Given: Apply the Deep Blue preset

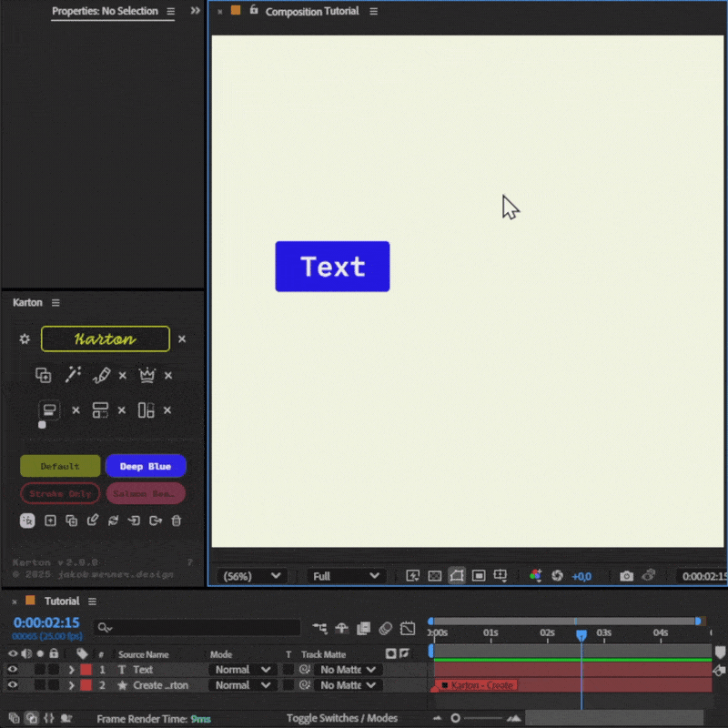Looking at the screenshot, I should [146, 466].
